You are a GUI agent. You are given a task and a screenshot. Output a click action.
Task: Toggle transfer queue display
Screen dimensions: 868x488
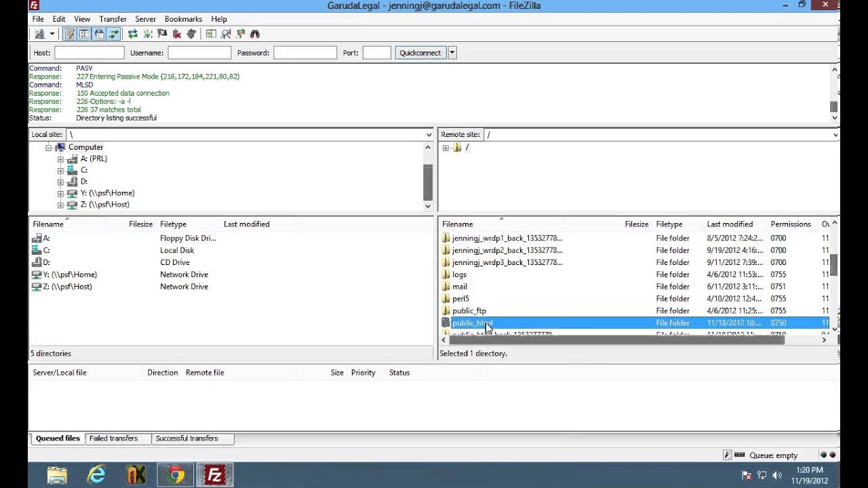point(113,34)
